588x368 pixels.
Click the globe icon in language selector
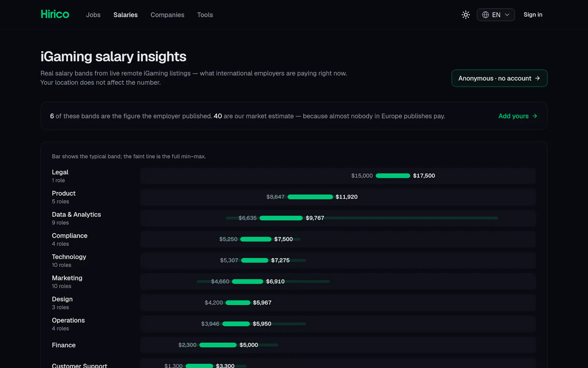coord(485,15)
